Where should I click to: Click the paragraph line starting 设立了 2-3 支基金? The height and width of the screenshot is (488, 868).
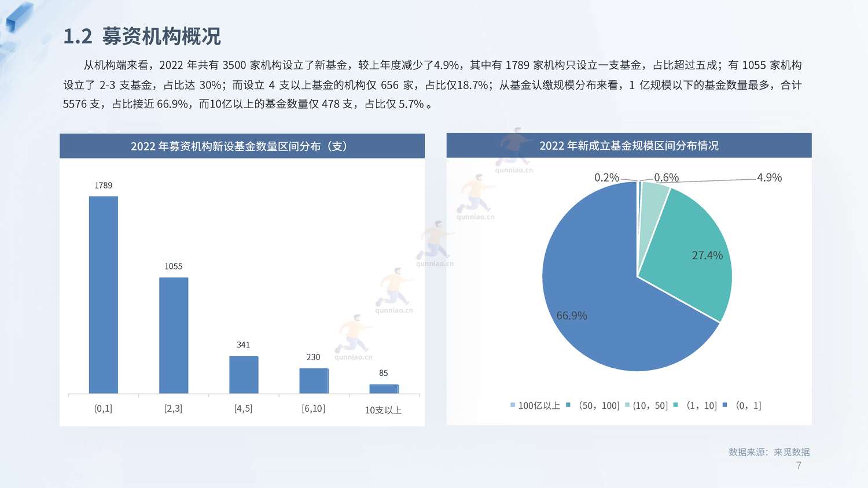432,85
